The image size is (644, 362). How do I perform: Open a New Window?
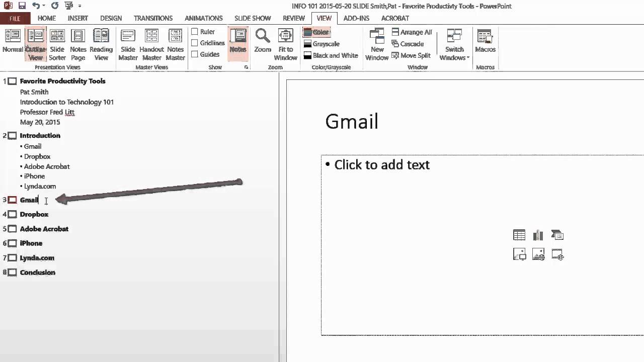(377, 44)
